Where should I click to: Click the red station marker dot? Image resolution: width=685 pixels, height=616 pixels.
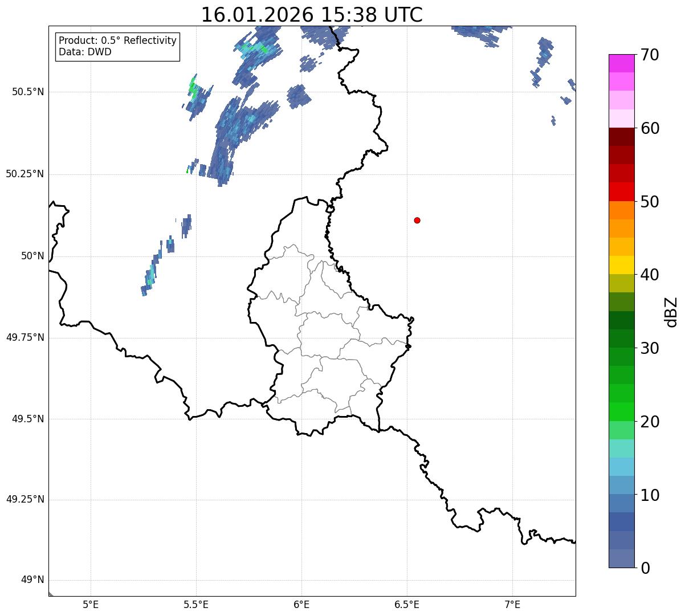417,220
